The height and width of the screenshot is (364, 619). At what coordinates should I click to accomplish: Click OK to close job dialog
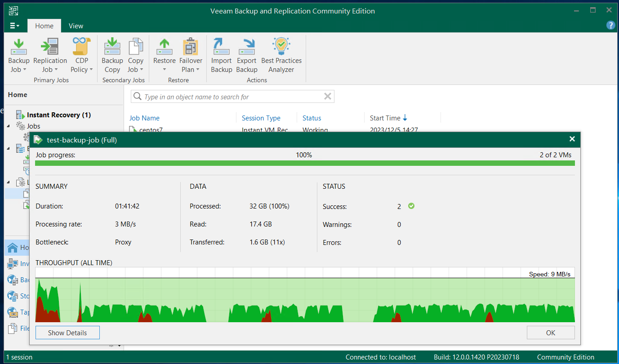[x=551, y=333]
